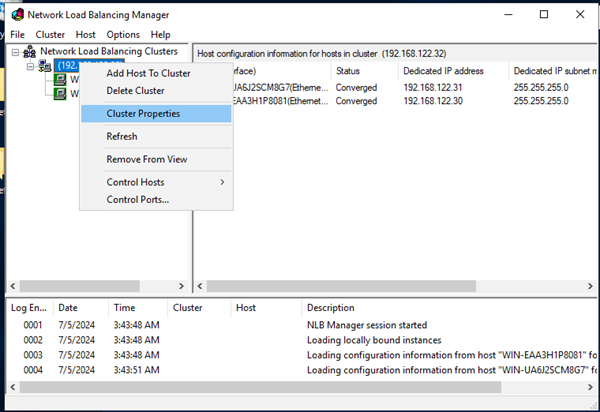Image resolution: width=600 pixels, height=412 pixels.
Task: Click the Time column header in log
Action: 138,308
